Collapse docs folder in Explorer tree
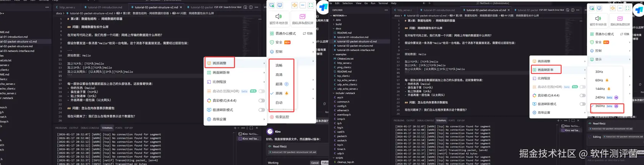This screenshot has height=165, width=644. (338, 29)
